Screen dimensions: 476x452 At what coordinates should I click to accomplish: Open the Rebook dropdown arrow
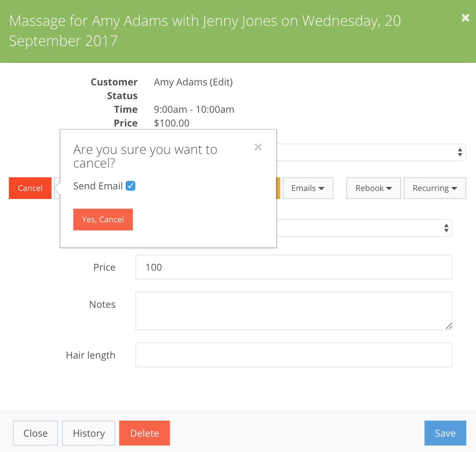(389, 188)
